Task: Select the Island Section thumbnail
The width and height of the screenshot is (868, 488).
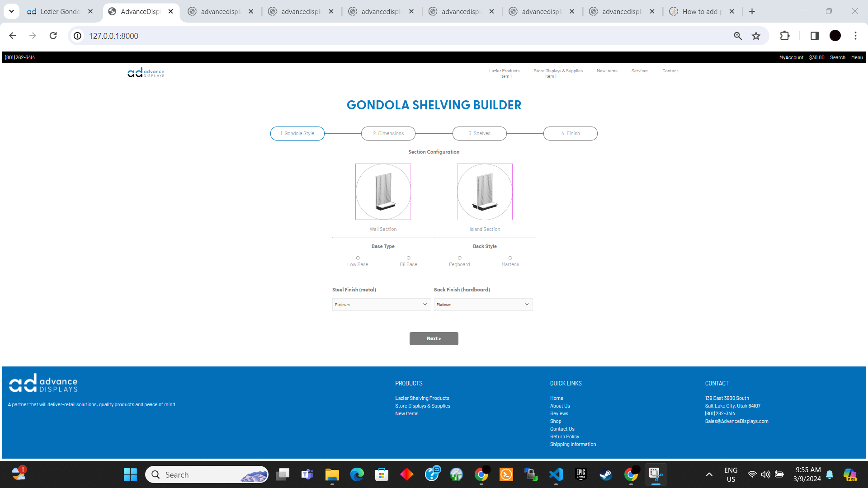Action: pyautogui.click(x=484, y=191)
